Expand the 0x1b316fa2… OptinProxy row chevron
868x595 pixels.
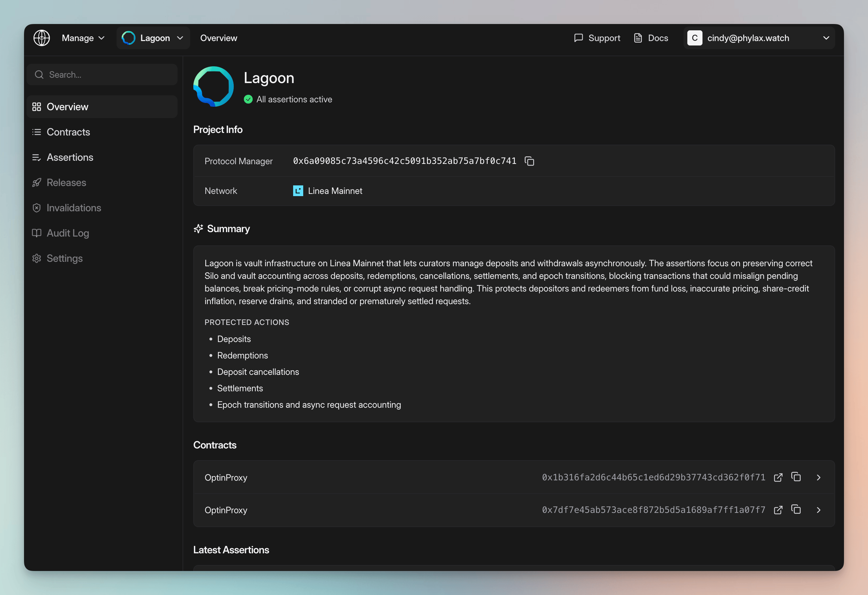(x=818, y=477)
